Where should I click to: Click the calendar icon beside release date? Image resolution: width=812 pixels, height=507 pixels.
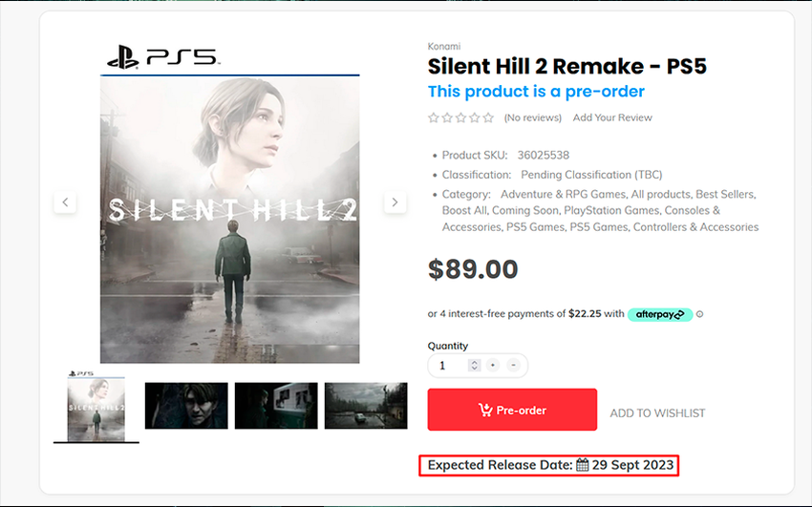tap(582, 466)
